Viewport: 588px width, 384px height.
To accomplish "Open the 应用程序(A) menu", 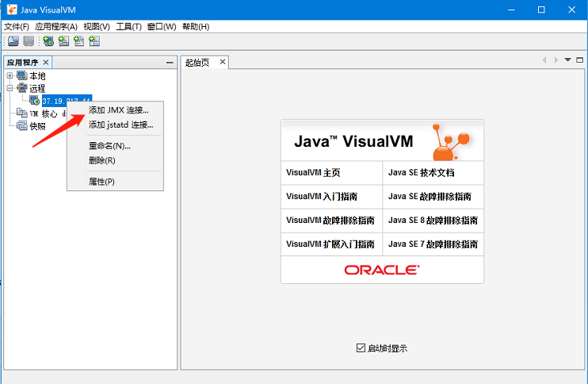I will (x=56, y=27).
